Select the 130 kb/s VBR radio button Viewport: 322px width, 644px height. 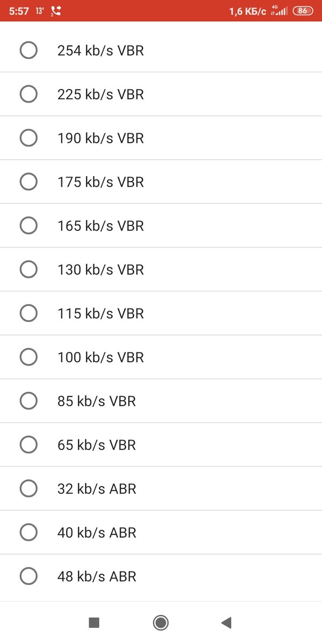click(x=28, y=269)
